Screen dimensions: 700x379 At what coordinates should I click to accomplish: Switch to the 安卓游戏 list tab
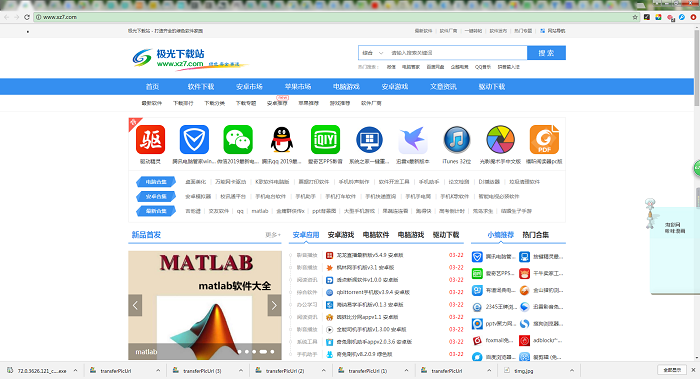click(x=341, y=235)
